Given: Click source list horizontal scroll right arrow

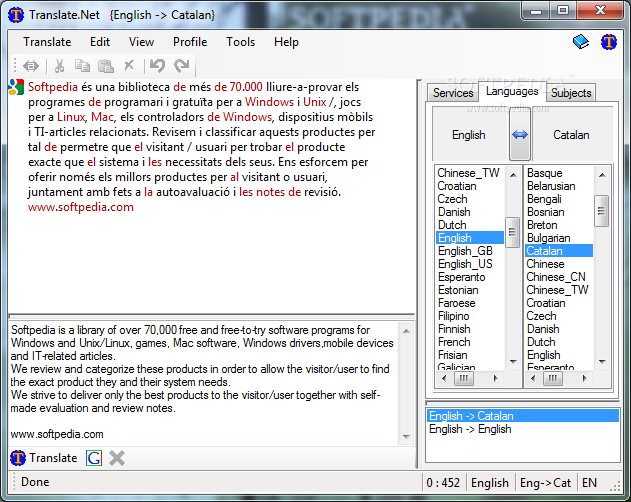Looking at the screenshot, I should click(x=495, y=378).
